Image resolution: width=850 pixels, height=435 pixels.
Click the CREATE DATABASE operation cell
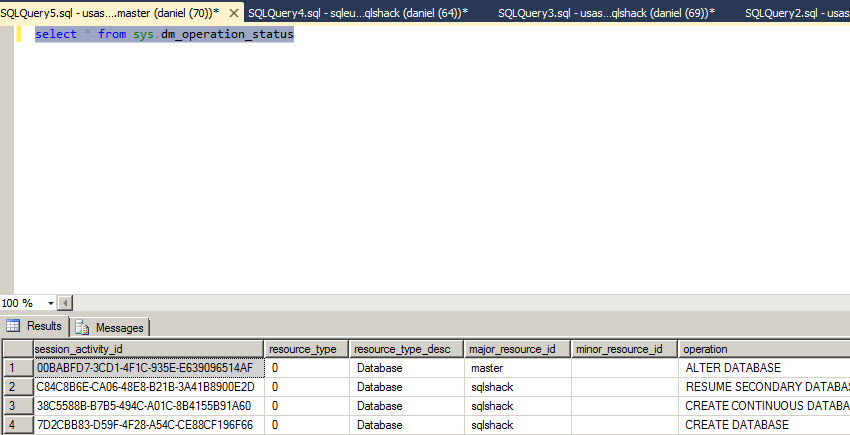764,425
